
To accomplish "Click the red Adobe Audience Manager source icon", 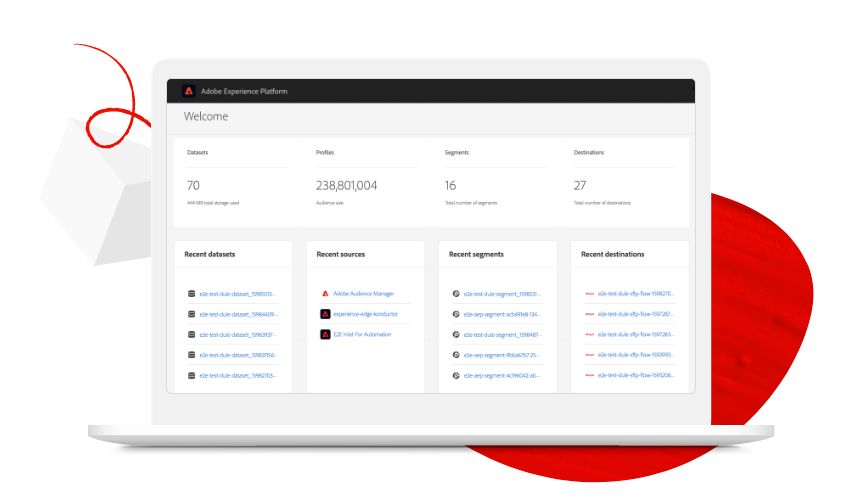I will (x=325, y=294).
